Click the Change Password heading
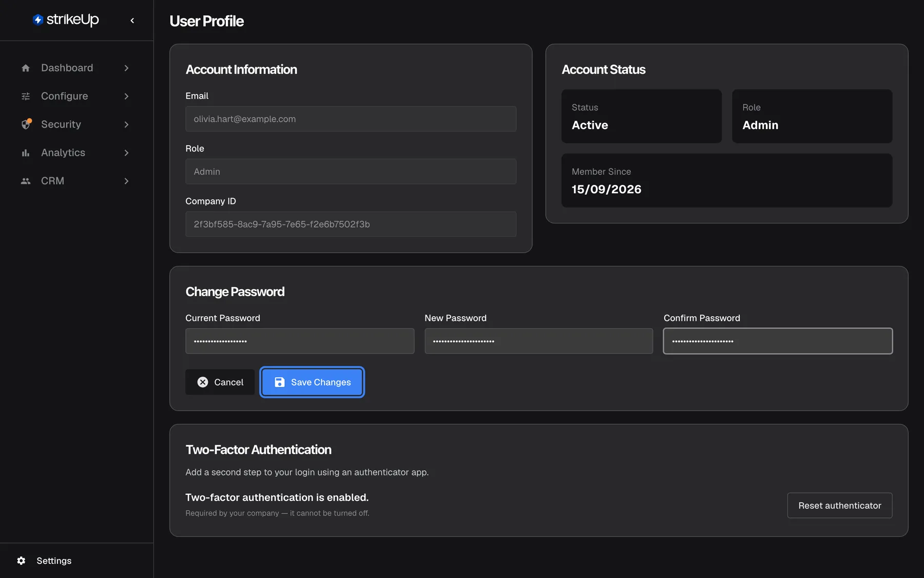 coord(235,292)
